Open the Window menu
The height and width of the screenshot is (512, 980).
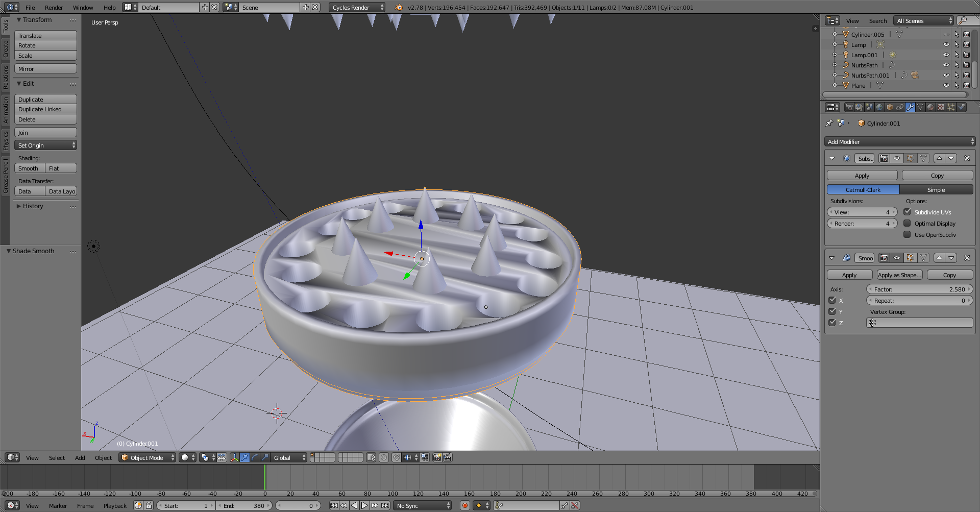click(x=83, y=7)
